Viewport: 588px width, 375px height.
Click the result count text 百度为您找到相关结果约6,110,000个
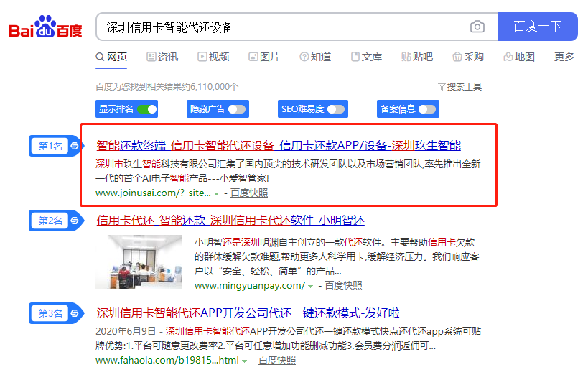[167, 87]
